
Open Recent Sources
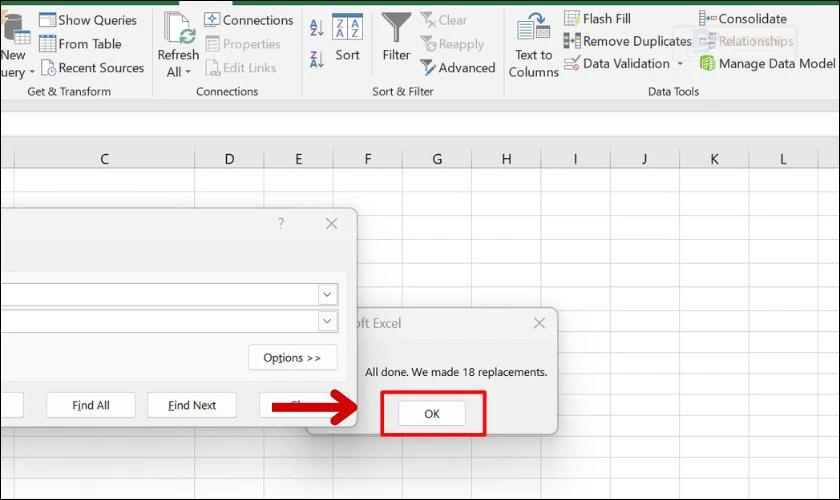click(92, 68)
